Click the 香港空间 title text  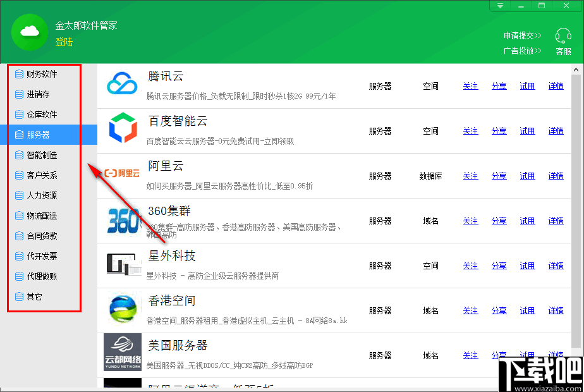[x=172, y=301]
